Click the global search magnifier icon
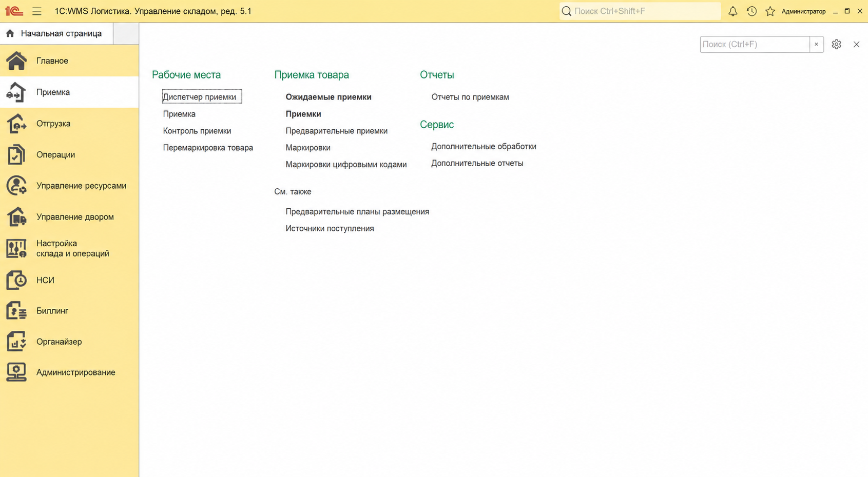 coord(566,11)
